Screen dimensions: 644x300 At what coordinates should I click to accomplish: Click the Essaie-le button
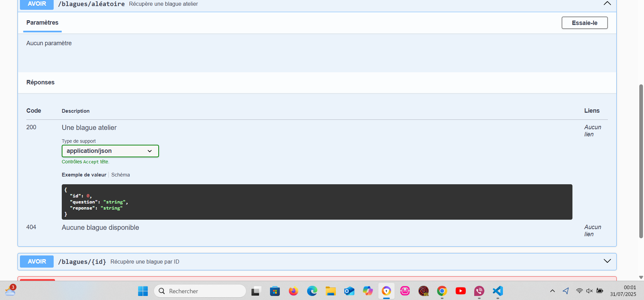point(585,23)
